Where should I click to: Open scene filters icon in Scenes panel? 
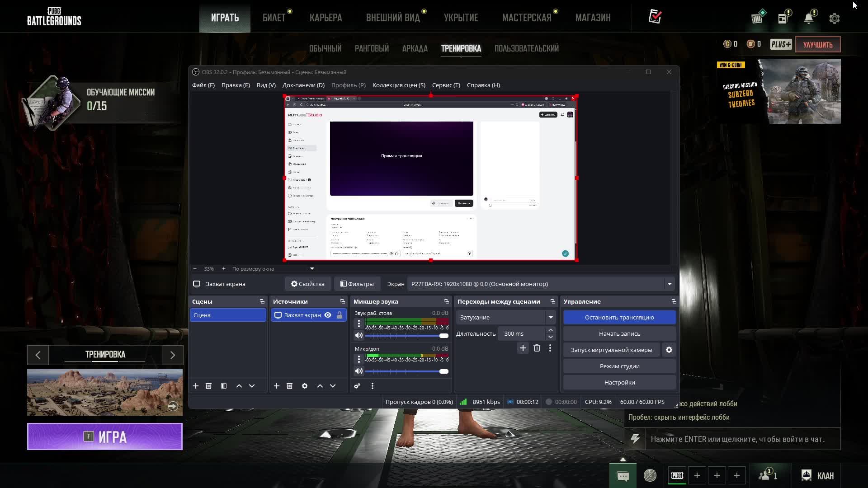tap(224, 386)
